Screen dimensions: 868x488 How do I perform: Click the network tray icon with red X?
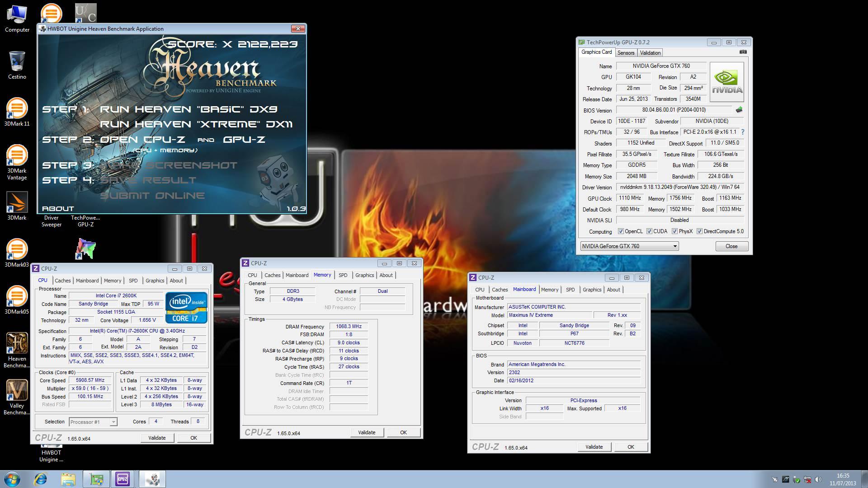pos(807,479)
